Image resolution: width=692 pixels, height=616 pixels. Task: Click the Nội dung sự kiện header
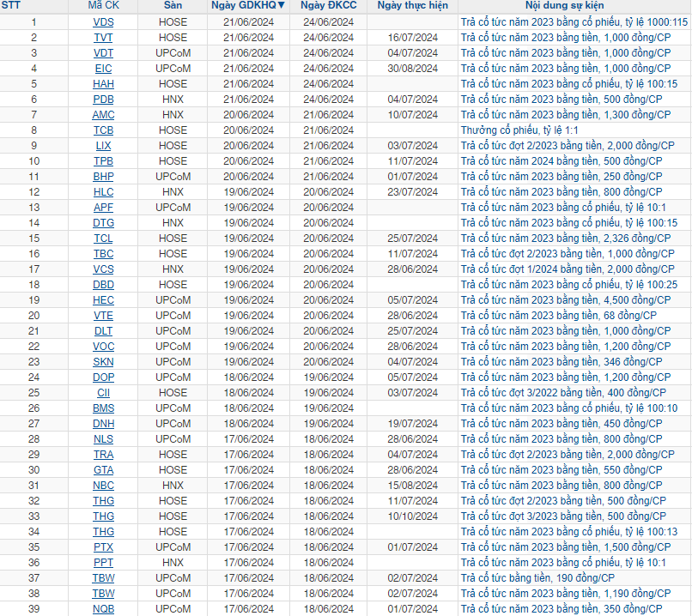(x=564, y=5)
